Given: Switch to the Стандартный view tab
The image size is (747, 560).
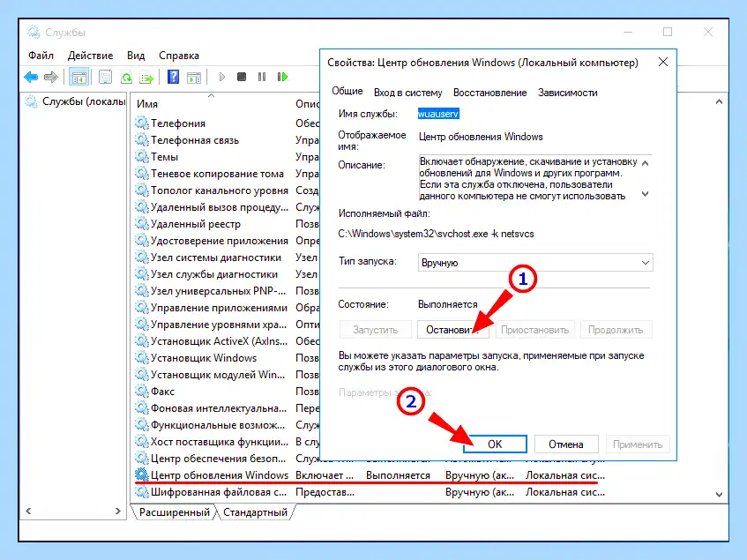Looking at the screenshot, I should [x=256, y=512].
